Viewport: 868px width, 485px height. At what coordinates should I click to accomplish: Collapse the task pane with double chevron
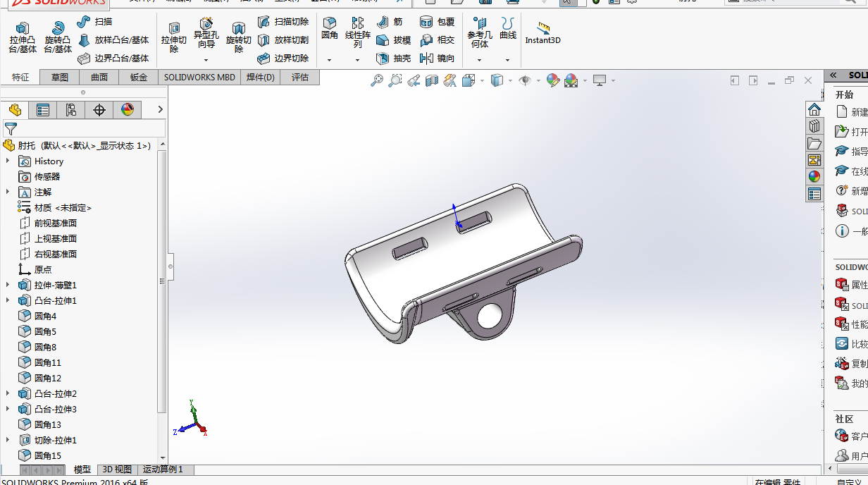click(833, 75)
